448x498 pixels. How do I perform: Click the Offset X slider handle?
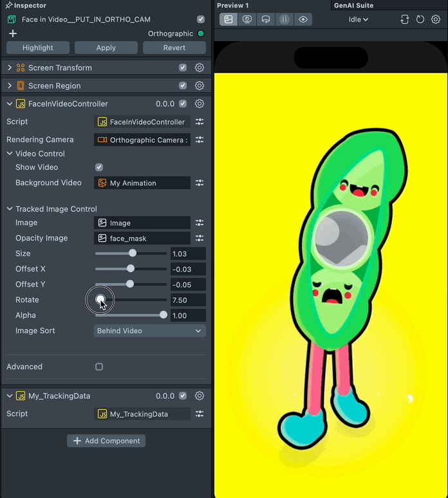click(131, 269)
